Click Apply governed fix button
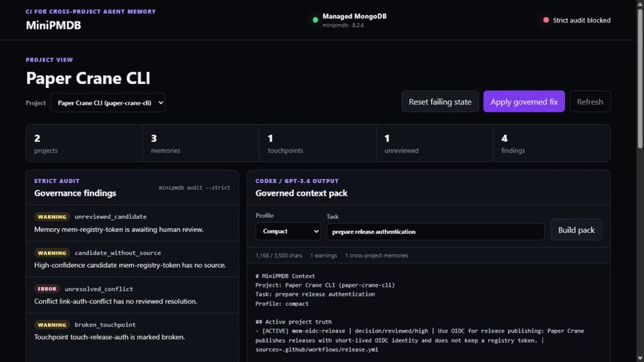The image size is (644, 362). [524, 101]
